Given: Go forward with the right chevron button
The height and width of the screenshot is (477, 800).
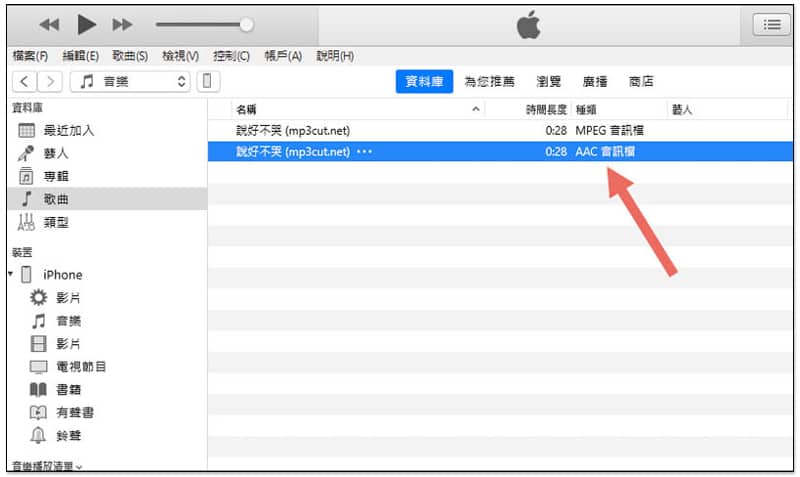Looking at the screenshot, I should 50,82.
